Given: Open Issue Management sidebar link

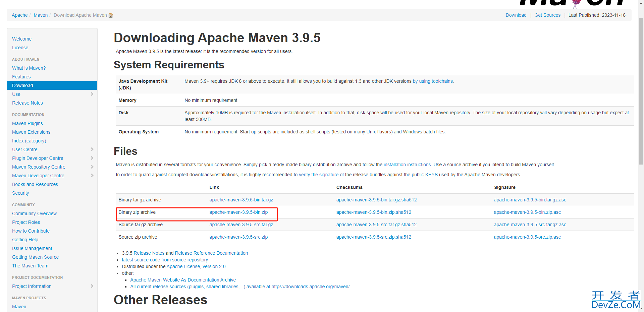Looking at the screenshot, I should point(32,248).
